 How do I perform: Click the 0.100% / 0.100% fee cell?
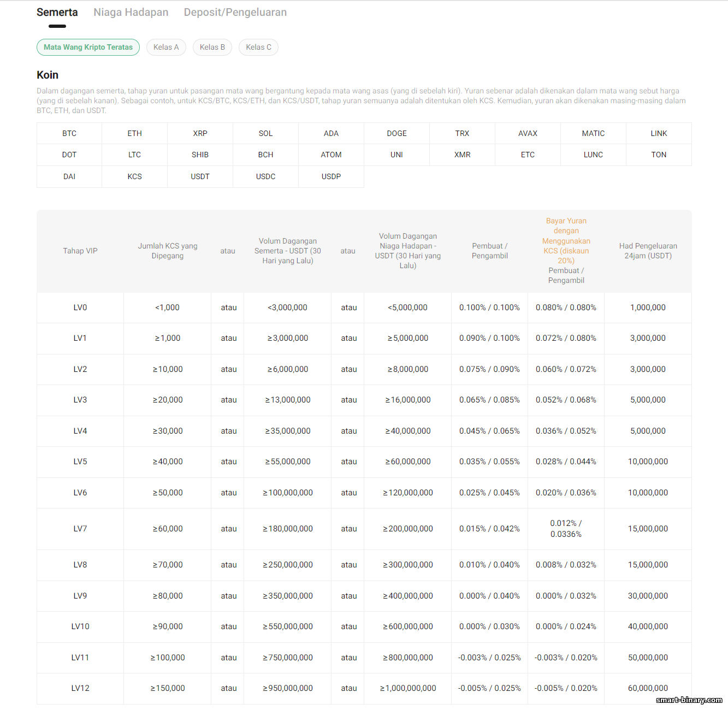point(490,308)
